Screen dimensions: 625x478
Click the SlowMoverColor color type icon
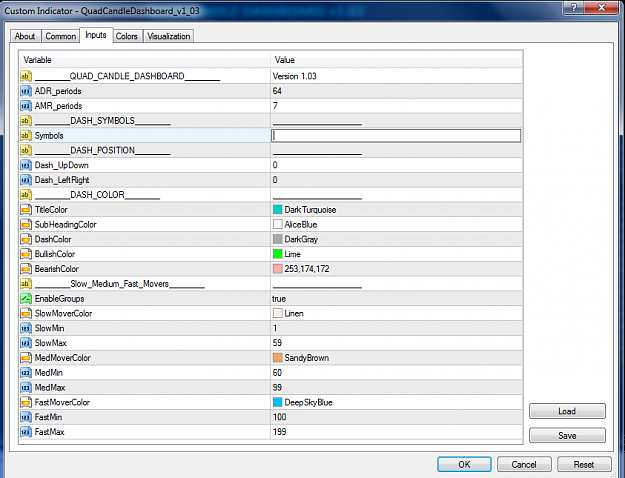26,313
